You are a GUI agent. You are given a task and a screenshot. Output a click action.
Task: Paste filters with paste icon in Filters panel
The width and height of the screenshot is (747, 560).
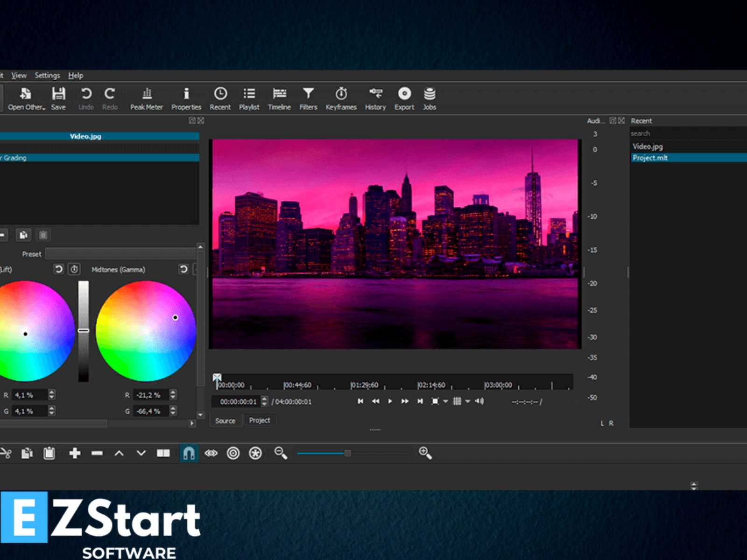[43, 235]
